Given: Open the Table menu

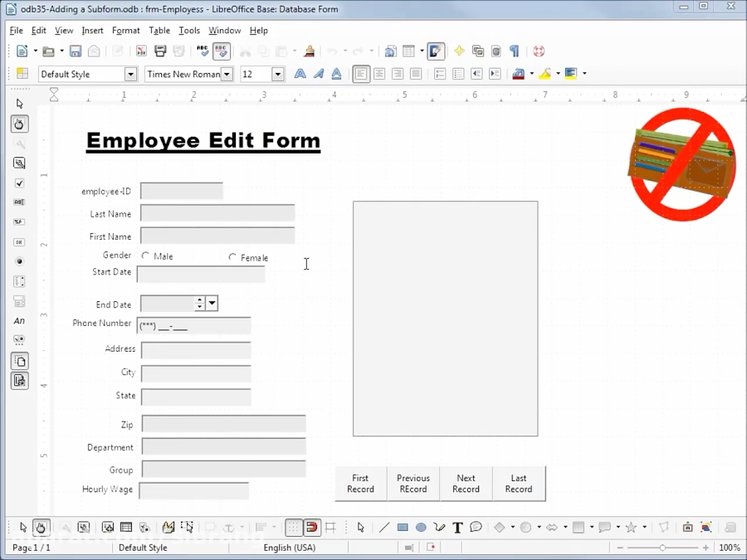Looking at the screenshot, I should [159, 30].
